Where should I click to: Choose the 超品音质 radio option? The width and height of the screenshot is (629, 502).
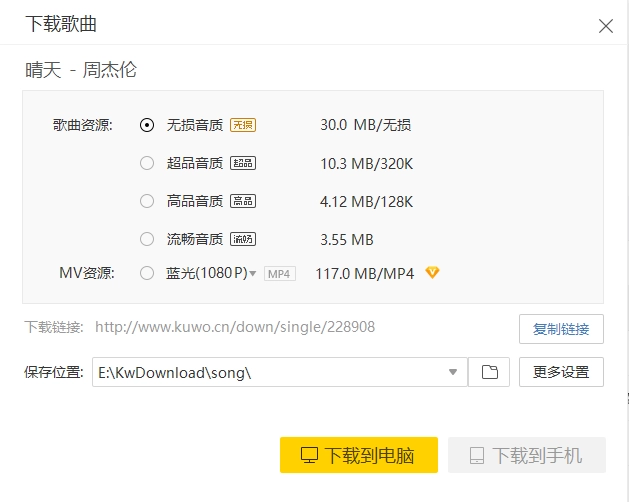pyautogui.click(x=147, y=163)
